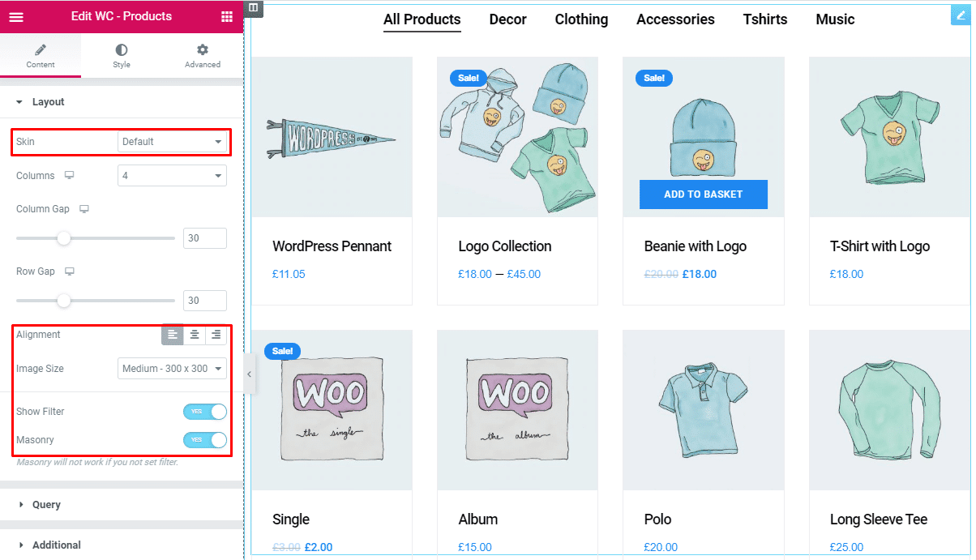Disable the Masonry switch
This screenshot has width=976, height=560.
204,440
